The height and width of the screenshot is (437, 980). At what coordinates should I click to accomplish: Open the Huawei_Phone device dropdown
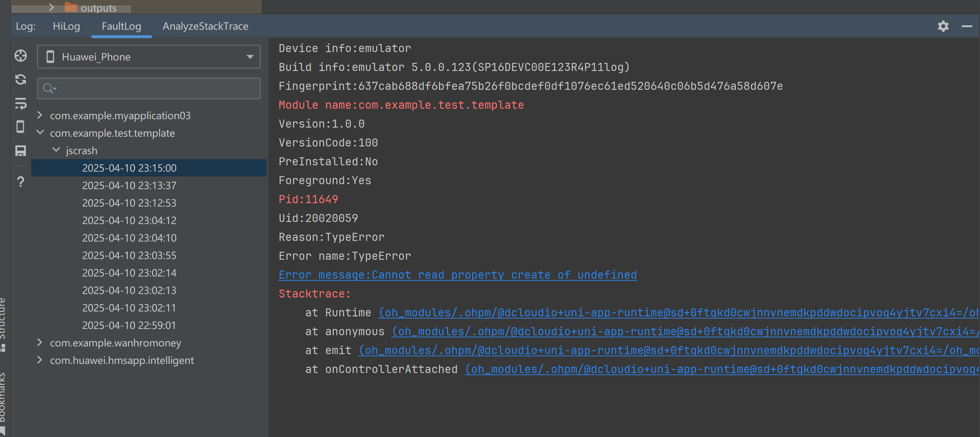pos(149,57)
